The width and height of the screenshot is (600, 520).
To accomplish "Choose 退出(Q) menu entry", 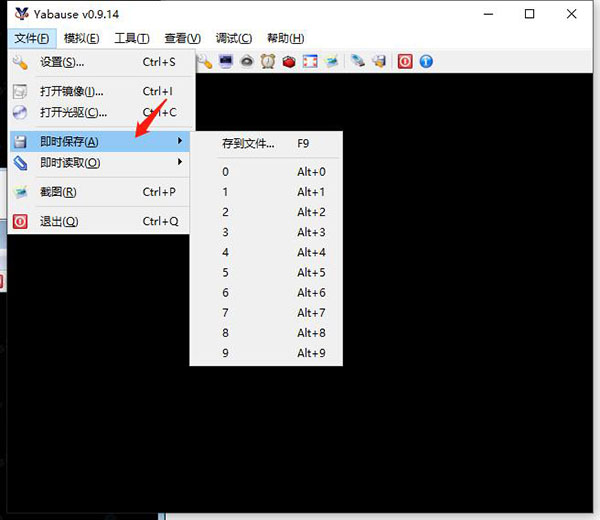I will pos(99,221).
